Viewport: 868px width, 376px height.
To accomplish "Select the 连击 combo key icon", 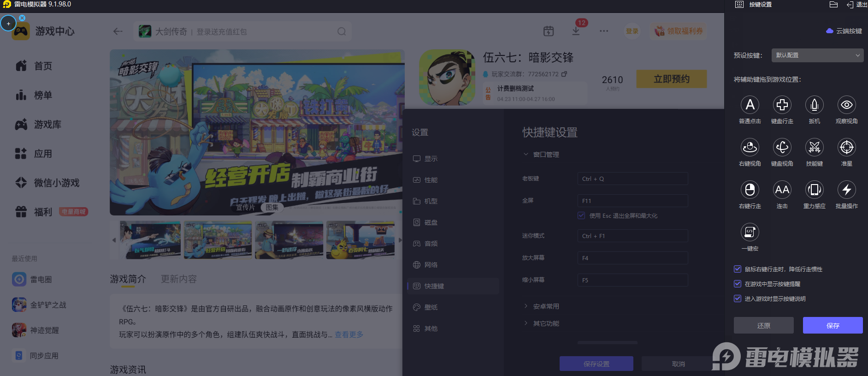I will (x=782, y=190).
